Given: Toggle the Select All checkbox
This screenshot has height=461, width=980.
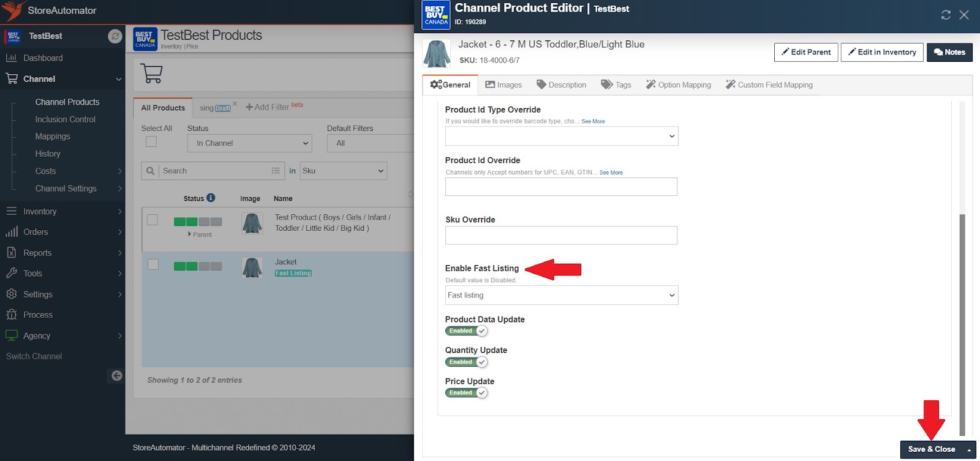Looking at the screenshot, I should click(151, 141).
